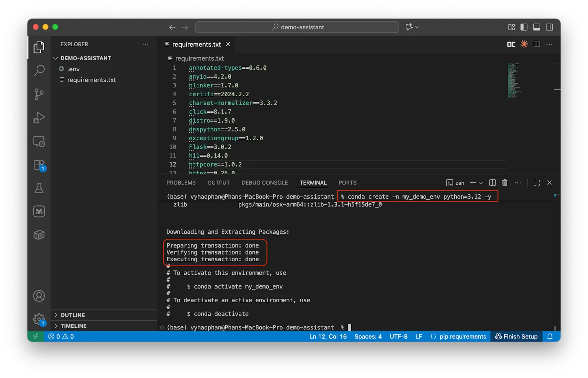
Task: Expand the TIMELINE section
Action: [x=73, y=326]
